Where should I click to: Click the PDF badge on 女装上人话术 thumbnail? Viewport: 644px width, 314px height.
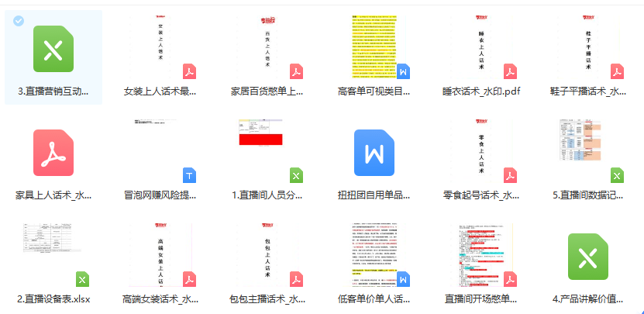tap(189, 71)
